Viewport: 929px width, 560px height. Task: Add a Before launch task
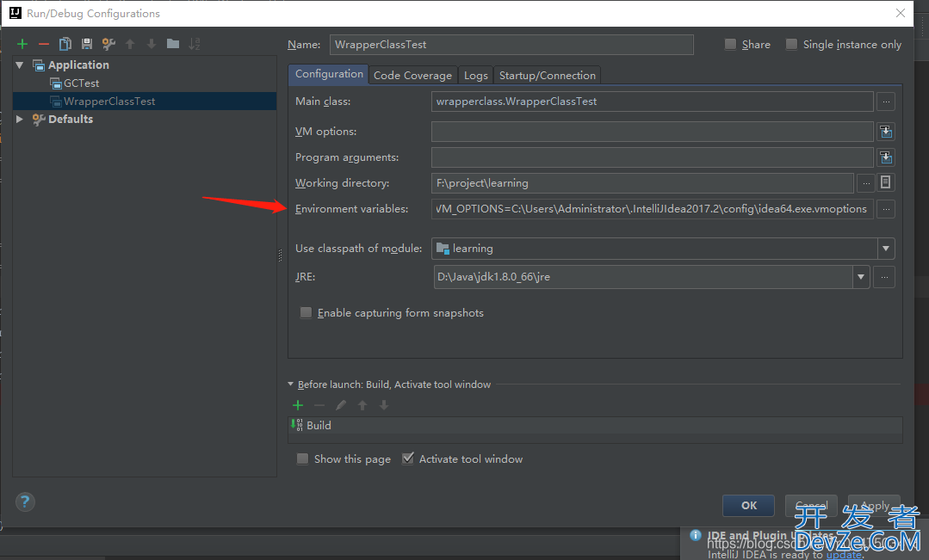click(x=298, y=405)
